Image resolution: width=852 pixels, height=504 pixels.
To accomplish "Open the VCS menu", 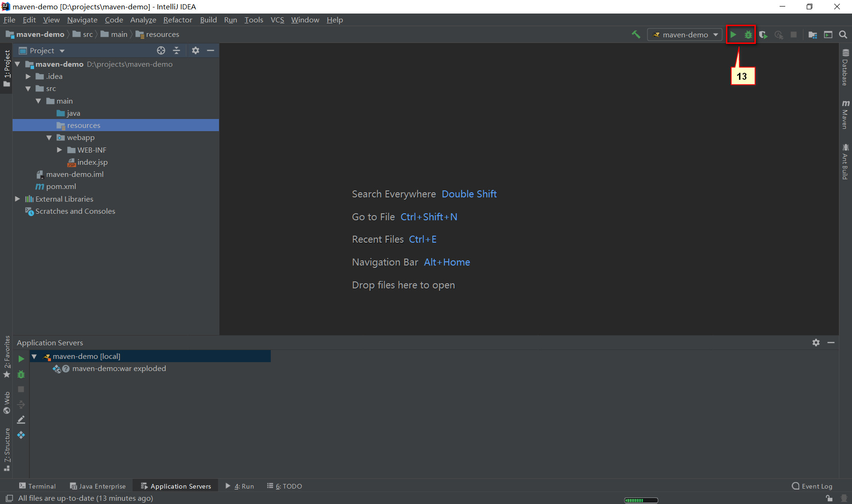I will [x=277, y=20].
